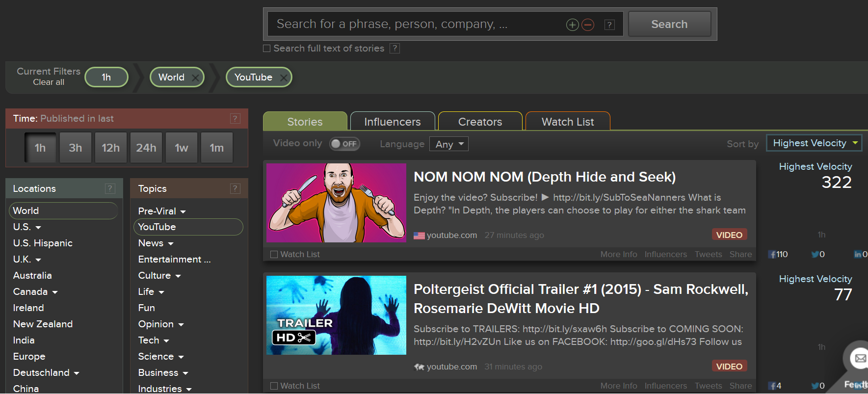Open the Language Any dropdown
Image resolution: width=868 pixels, height=394 pixels.
(449, 144)
